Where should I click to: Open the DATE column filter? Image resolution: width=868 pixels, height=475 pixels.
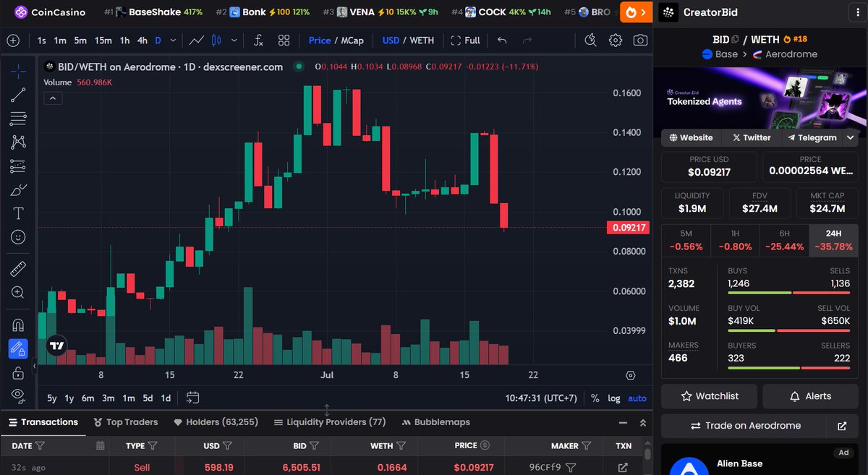point(41,446)
